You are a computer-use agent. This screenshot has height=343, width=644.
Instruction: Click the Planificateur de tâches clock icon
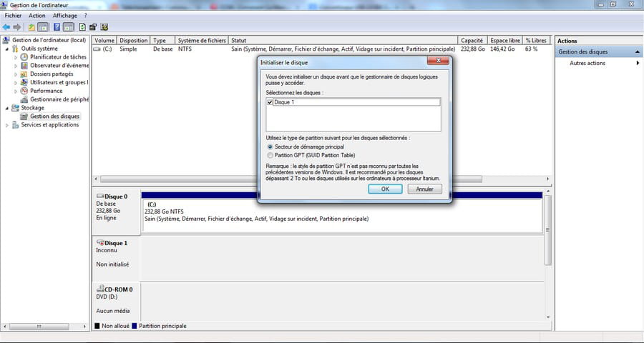click(24, 57)
